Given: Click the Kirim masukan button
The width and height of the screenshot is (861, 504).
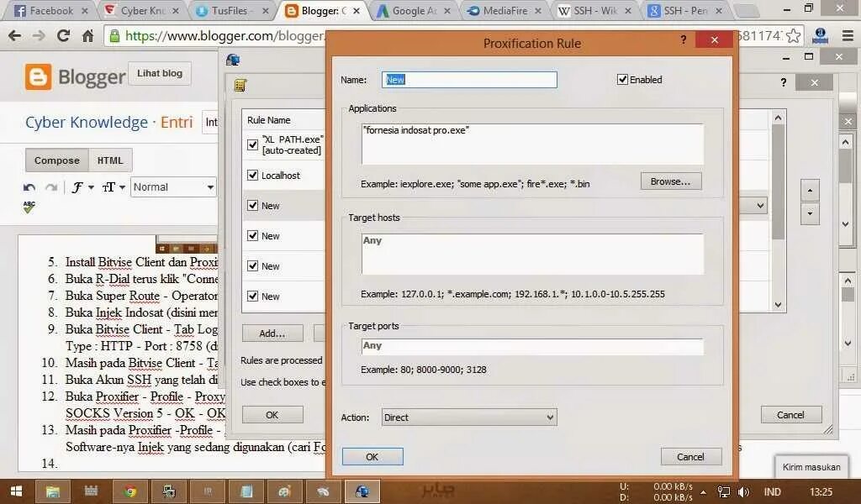Looking at the screenshot, I should (x=811, y=467).
